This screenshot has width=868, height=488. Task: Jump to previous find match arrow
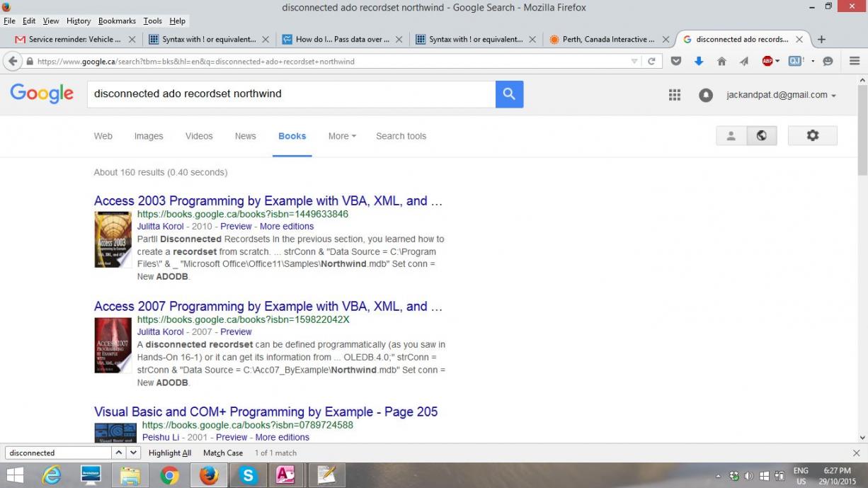point(119,453)
